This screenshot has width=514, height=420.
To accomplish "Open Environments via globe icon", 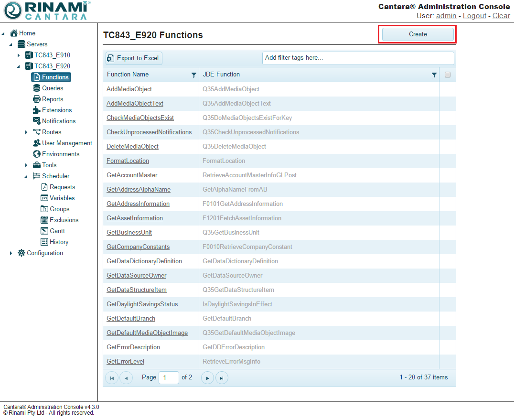I will tap(37, 154).
